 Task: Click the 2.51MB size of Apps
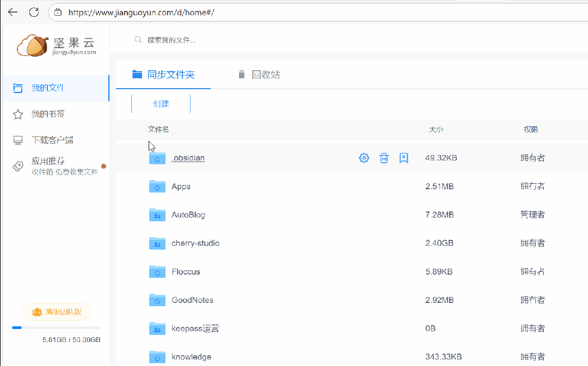pos(439,186)
